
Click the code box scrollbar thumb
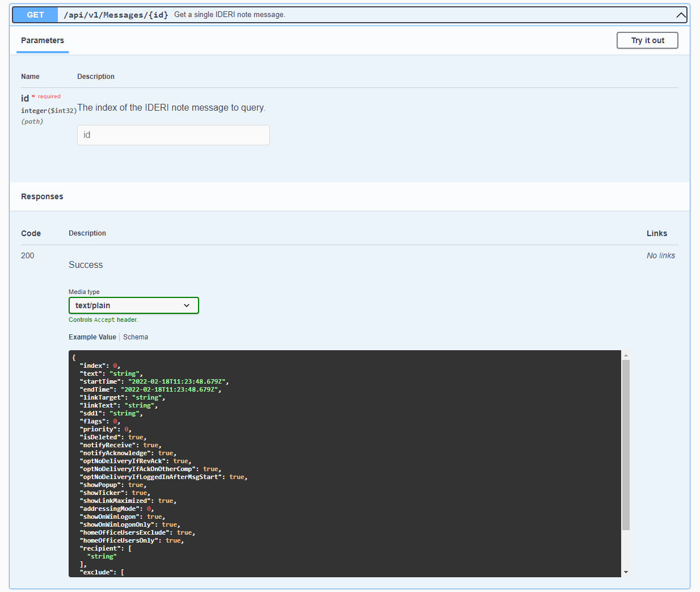point(626,445)
